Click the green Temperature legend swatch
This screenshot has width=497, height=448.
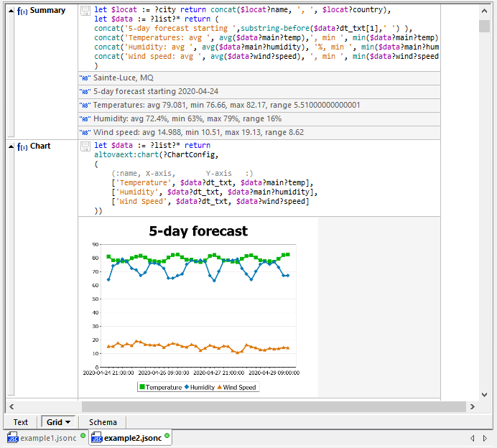142,387
